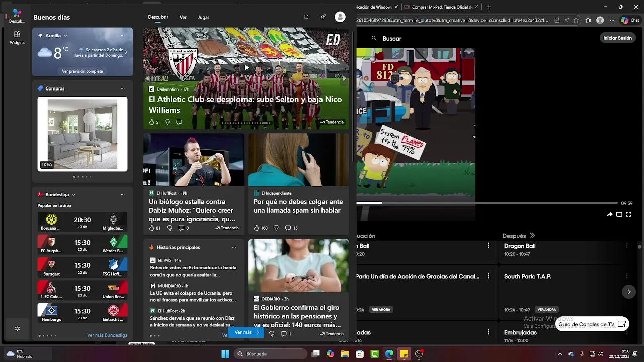Image resolution: width=644 pixels, height=362 pixels.
Task: Click Ver más Bundesliga link
Action: 107,335
